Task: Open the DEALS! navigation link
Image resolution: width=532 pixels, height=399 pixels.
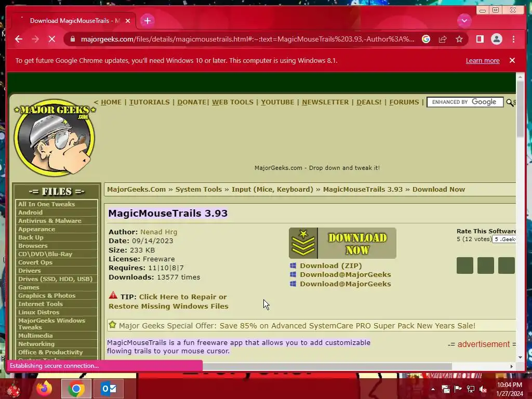Action: (369, 102)
